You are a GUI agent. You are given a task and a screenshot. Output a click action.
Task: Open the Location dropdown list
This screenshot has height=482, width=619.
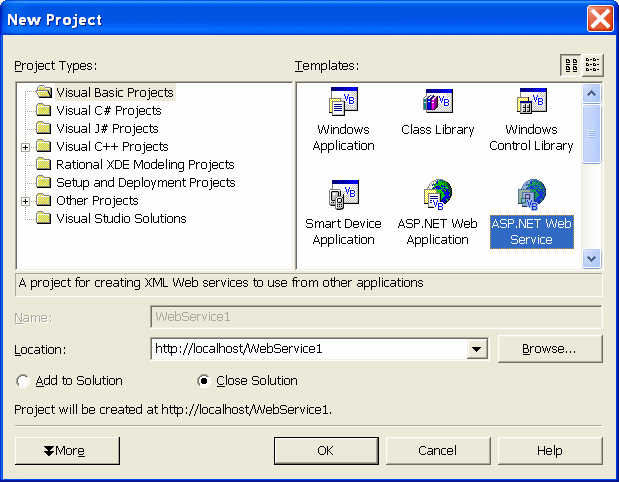(476, 349)
